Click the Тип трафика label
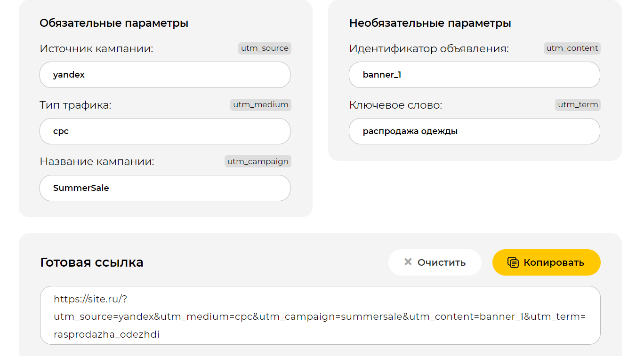Screen dimensions: 644x356 coord(75,105)
